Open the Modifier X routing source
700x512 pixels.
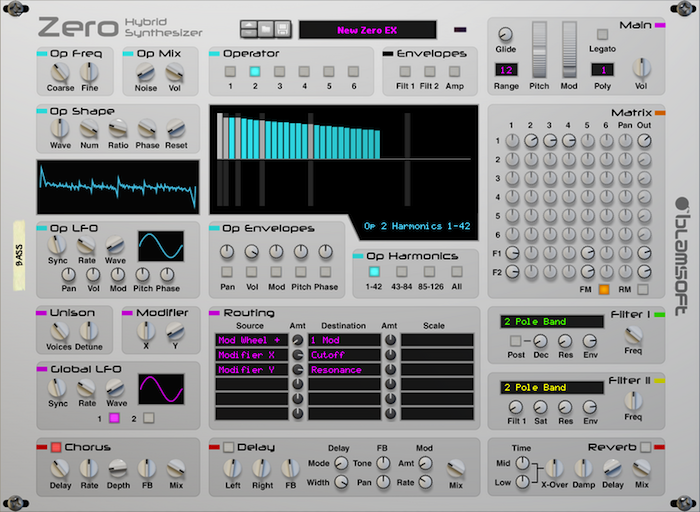coord(252,355)
